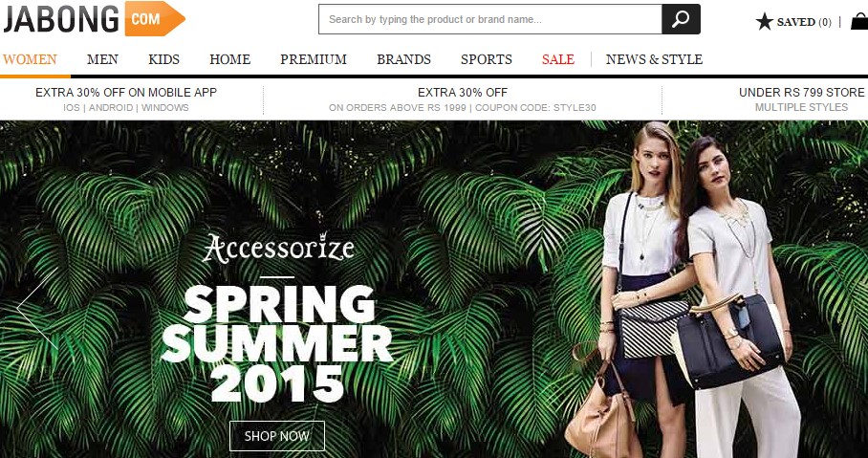Select the Home category

229,59
